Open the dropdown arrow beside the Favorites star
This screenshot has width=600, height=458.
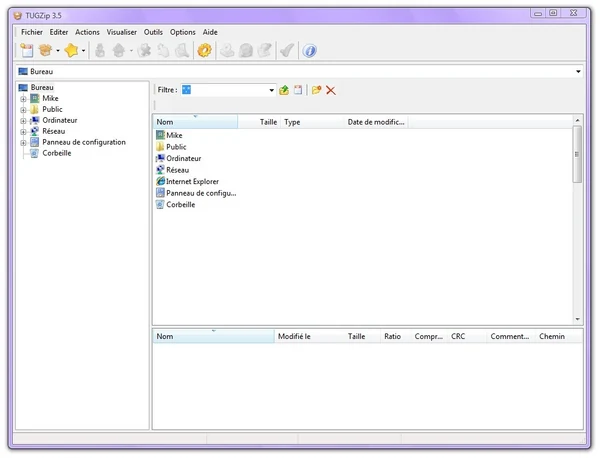(x=83, y=51)
